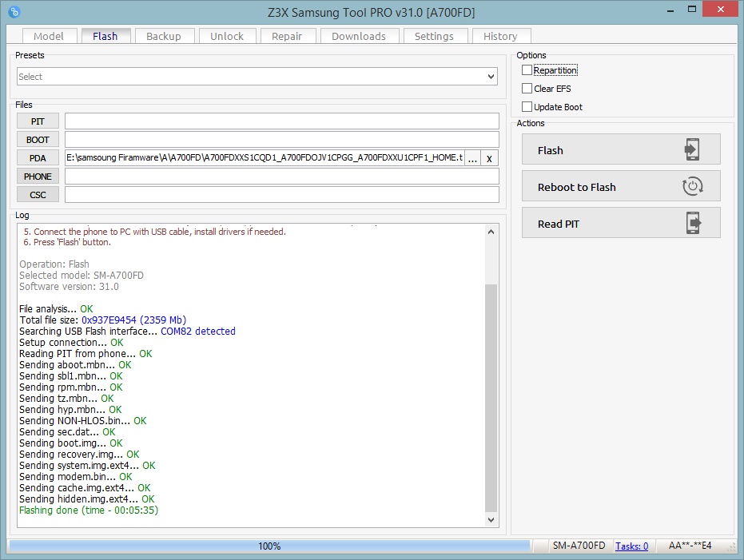Click the PHONE file button

click(38, 177)
